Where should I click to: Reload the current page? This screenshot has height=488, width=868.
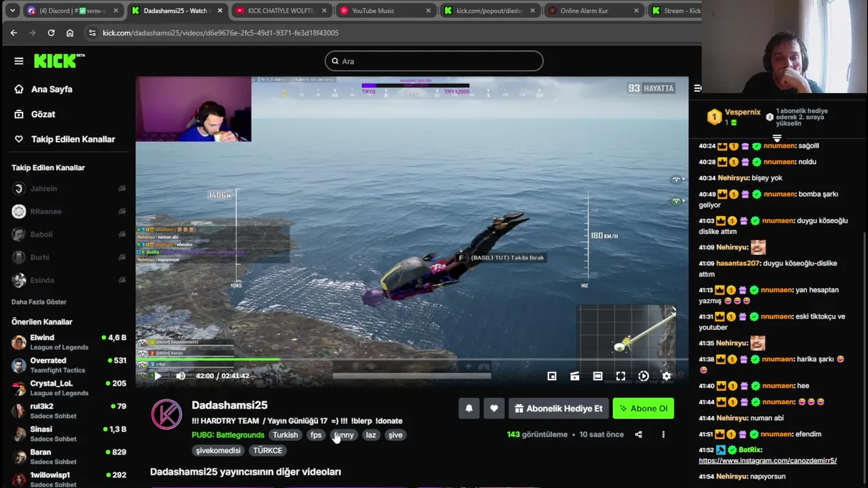click(x=51, y=33)
